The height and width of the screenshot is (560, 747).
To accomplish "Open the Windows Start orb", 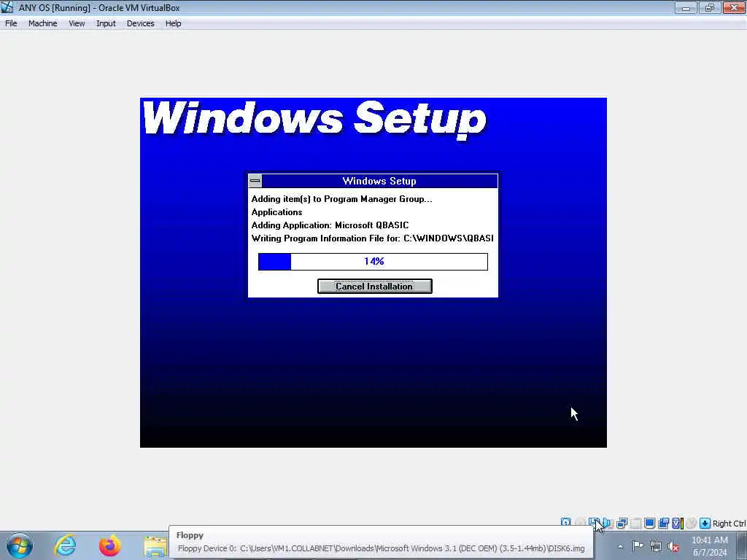I will [20, 545].
